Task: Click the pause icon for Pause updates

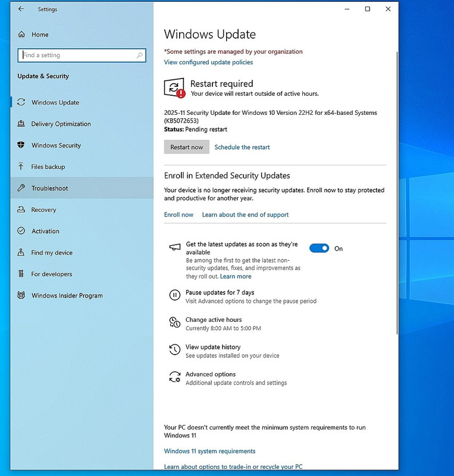Action: [174, 295]
